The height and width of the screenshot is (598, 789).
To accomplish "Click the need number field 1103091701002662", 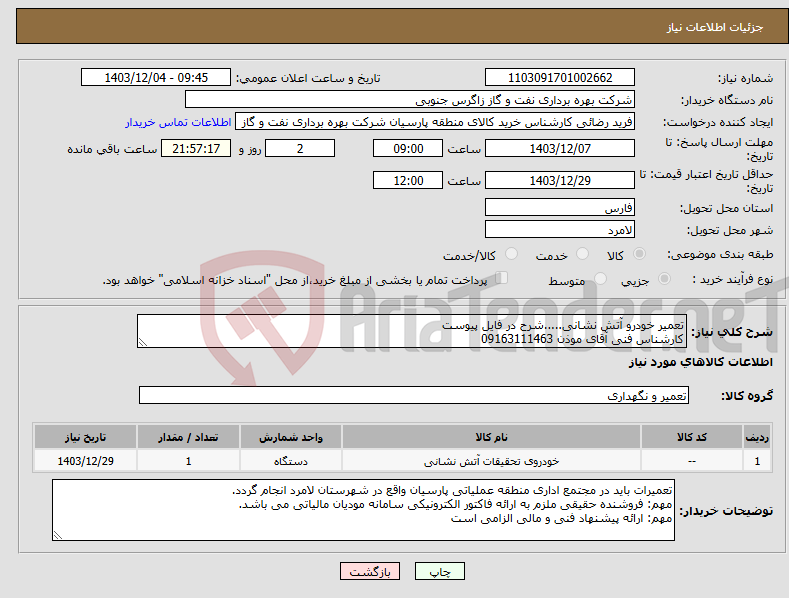I will 560,78.
